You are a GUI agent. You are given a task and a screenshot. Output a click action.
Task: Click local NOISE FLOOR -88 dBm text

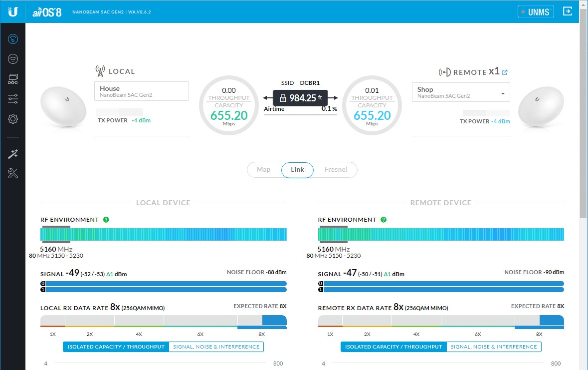256,272
